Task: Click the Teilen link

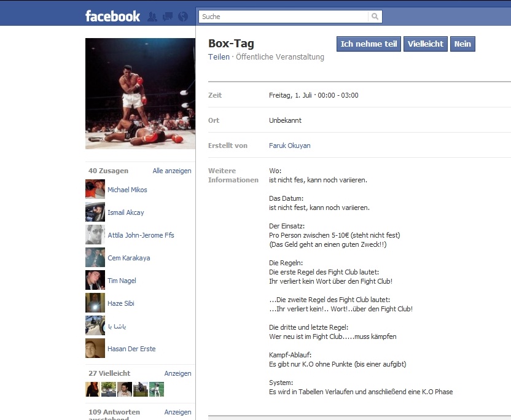Action: (219, 57)
